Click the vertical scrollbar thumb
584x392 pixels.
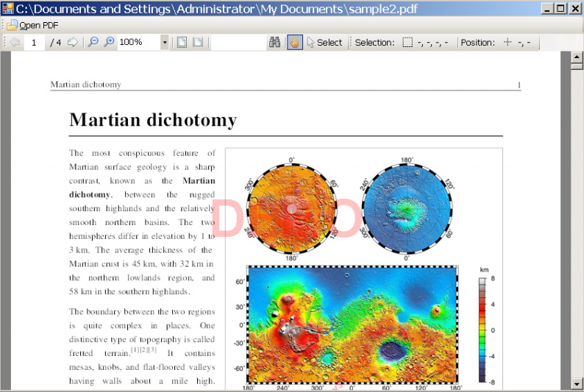[x=577, y=66]
